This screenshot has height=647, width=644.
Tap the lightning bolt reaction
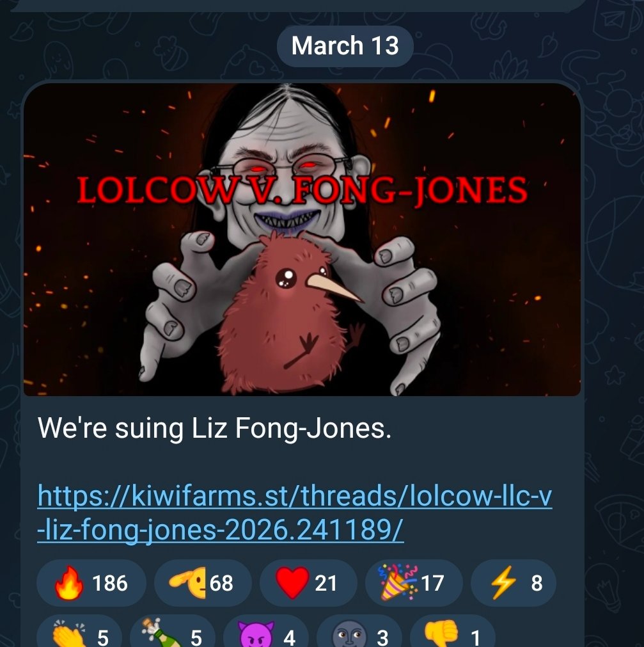tap(514, 582)
